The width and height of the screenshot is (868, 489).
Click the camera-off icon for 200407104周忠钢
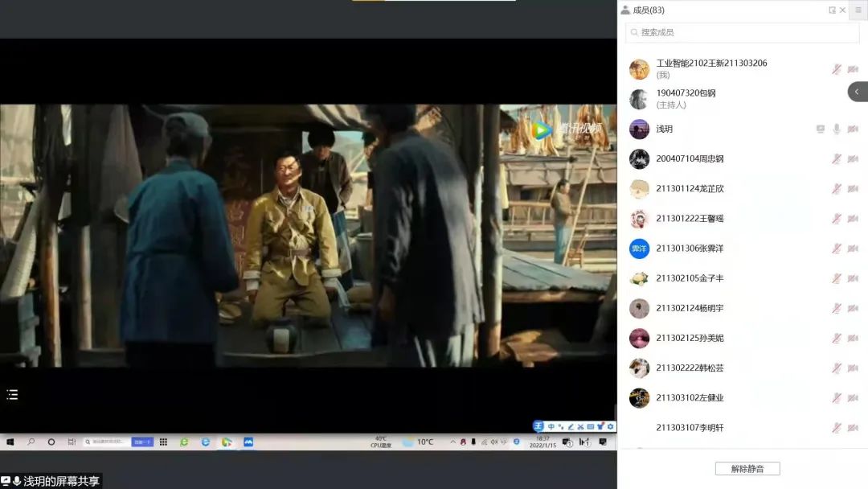(853, 159)
